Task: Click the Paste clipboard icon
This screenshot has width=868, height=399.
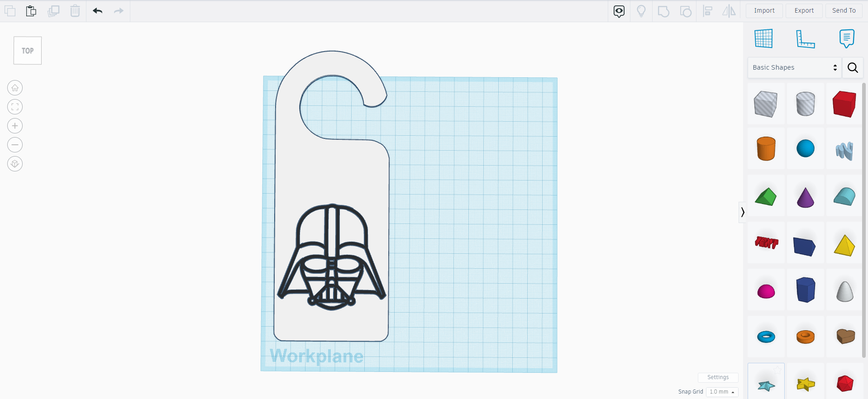Action: tap(31, 10)
